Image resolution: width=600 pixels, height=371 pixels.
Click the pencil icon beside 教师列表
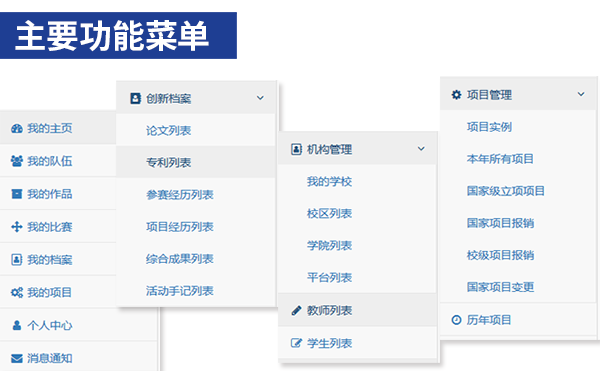[297, 311]
